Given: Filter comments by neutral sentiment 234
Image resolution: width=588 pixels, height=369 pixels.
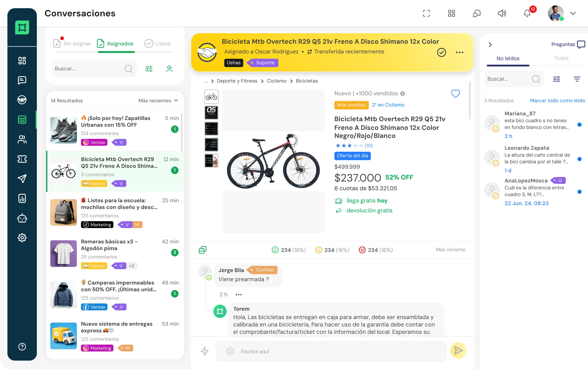Looking at the screenshot, I should click(x=332, y=250).
